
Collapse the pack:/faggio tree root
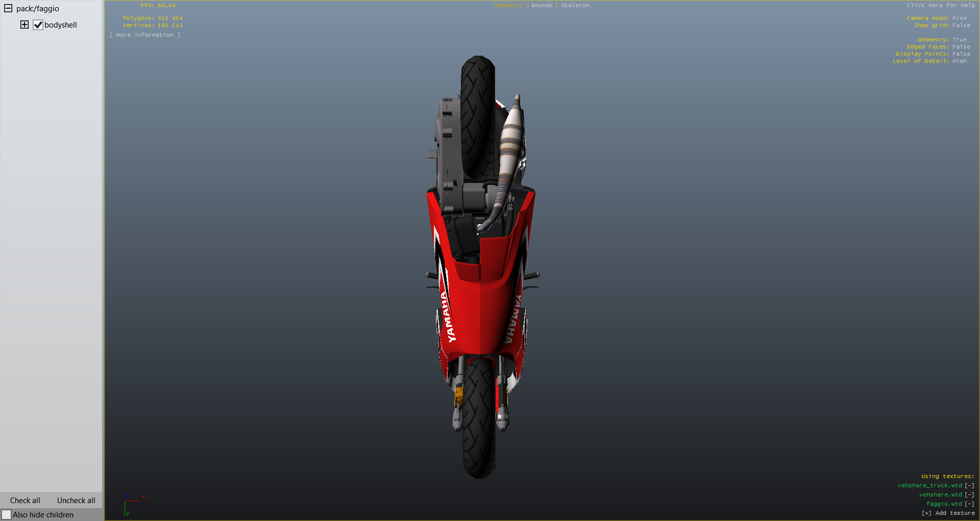click(x=8, y=8)
